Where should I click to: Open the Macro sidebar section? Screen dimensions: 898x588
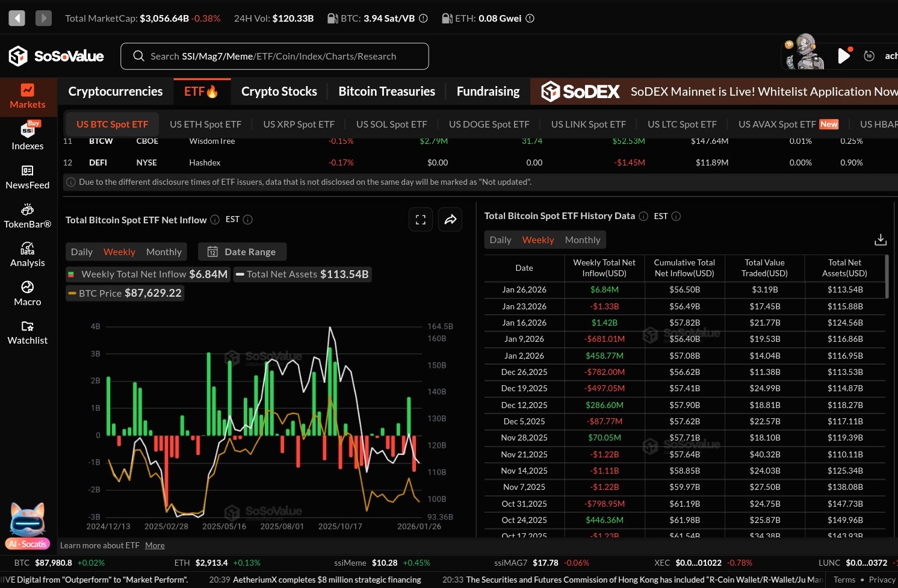(28, 293)
